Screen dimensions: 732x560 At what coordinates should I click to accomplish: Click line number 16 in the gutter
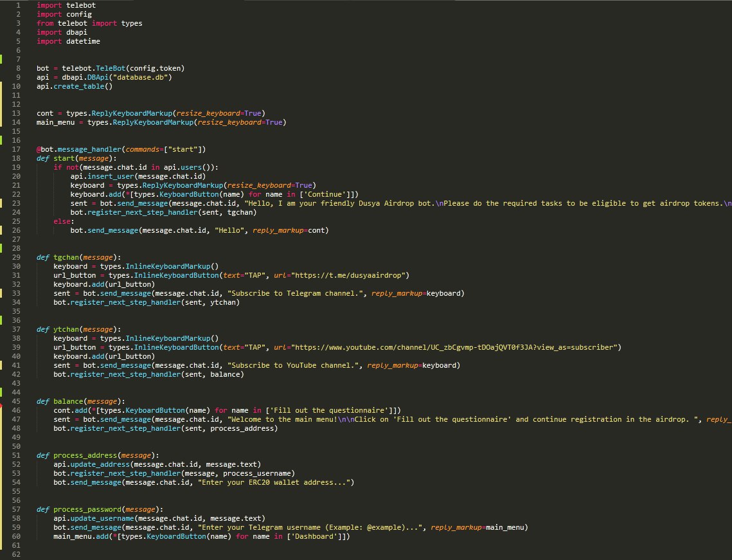tap(16, 141)
